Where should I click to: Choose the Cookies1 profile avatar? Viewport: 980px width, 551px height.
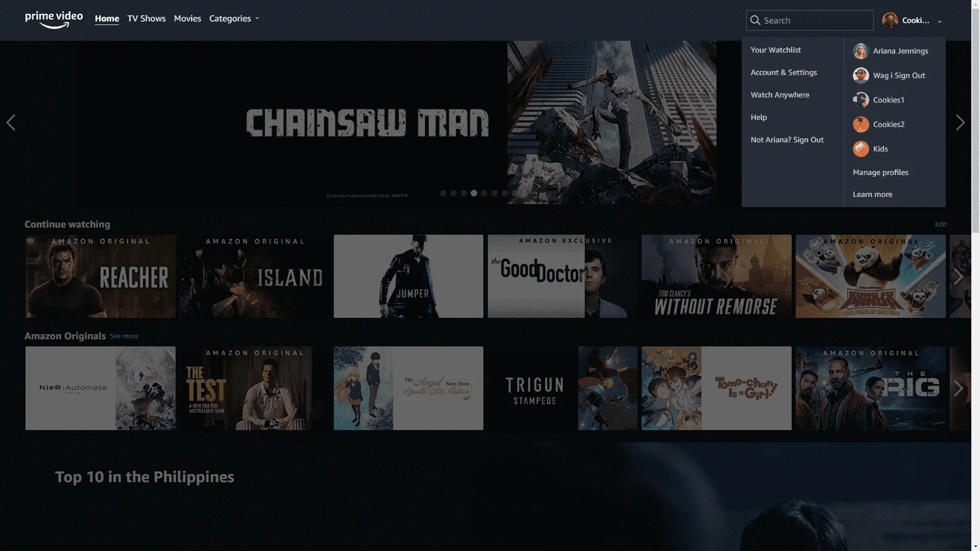(861, 100)
